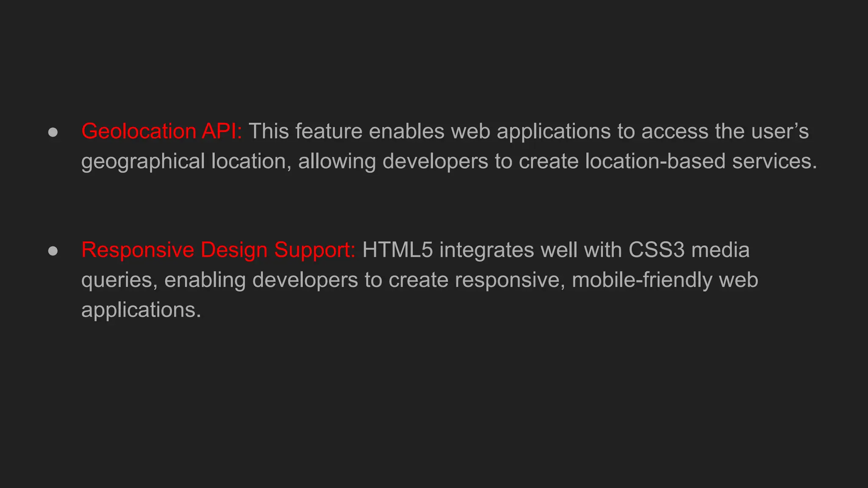This screenshot has width=868, height=488.
Task: Click the final word 'applications.'
Action: point(141,311)
